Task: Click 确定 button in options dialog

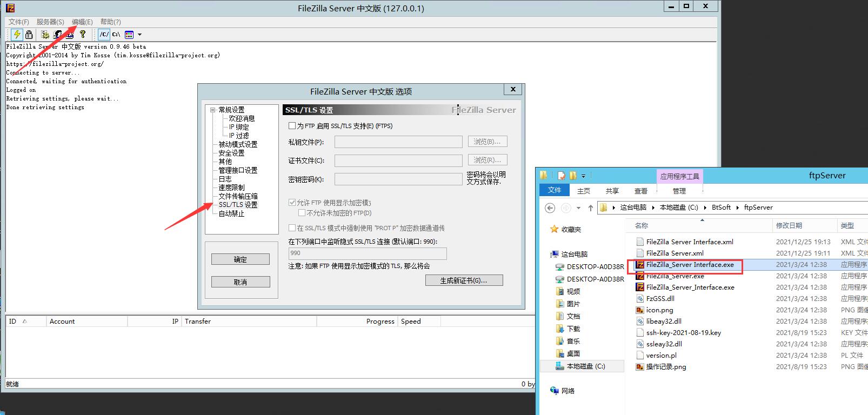Action: [x=241, y=259]
